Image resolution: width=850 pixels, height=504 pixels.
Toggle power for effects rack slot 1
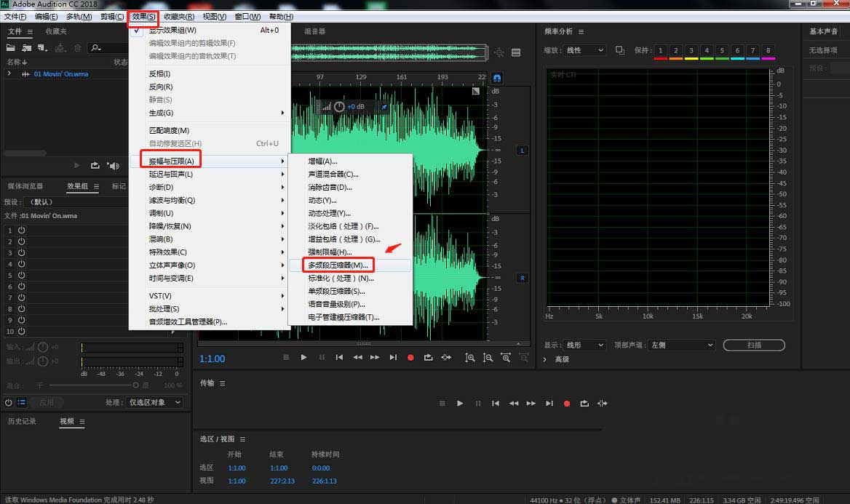tap(21, 230)
